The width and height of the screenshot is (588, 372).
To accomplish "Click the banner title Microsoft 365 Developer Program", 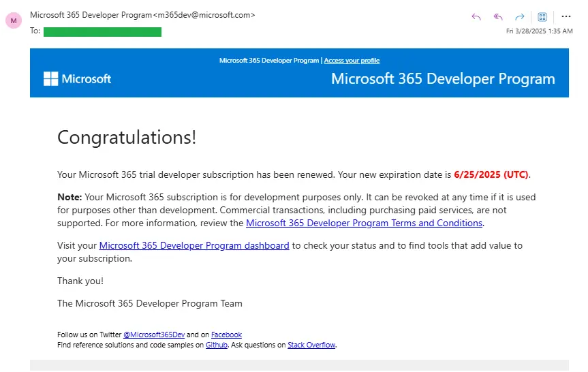I will click(443, 79).
